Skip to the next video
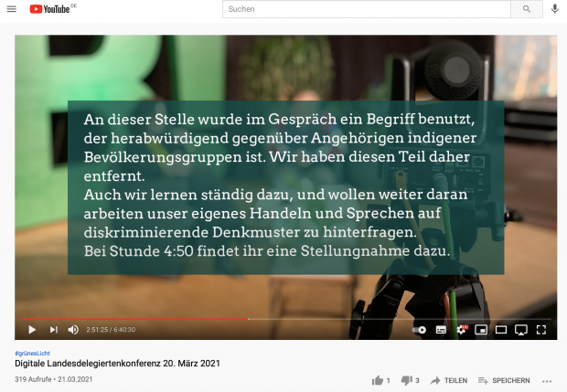The height and width of the screenshot is (392, 567). [x=53, y=329]
